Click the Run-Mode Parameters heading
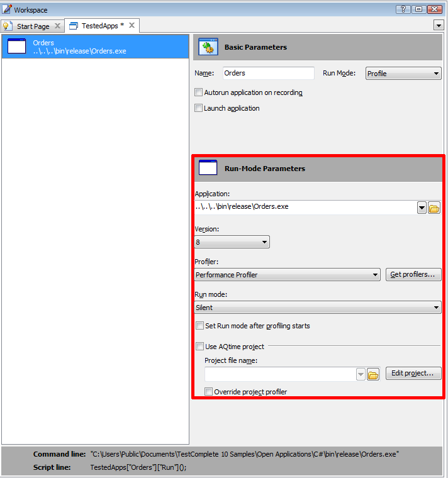The height and width of the screenshot is (478, 448). [x=265, y=169]
